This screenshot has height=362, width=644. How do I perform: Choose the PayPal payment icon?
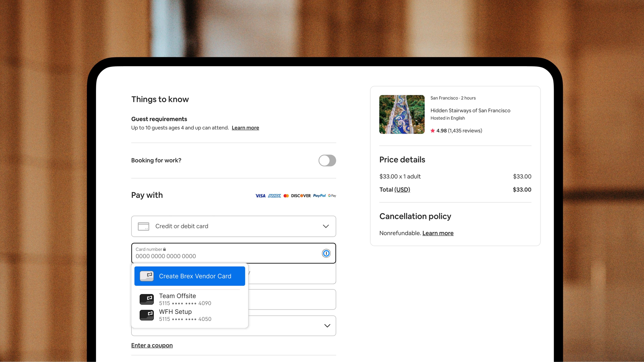point(319,196)
